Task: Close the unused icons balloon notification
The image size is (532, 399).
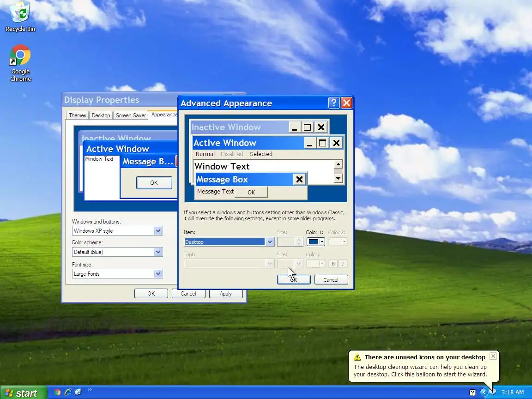Action: coord(493,356)
